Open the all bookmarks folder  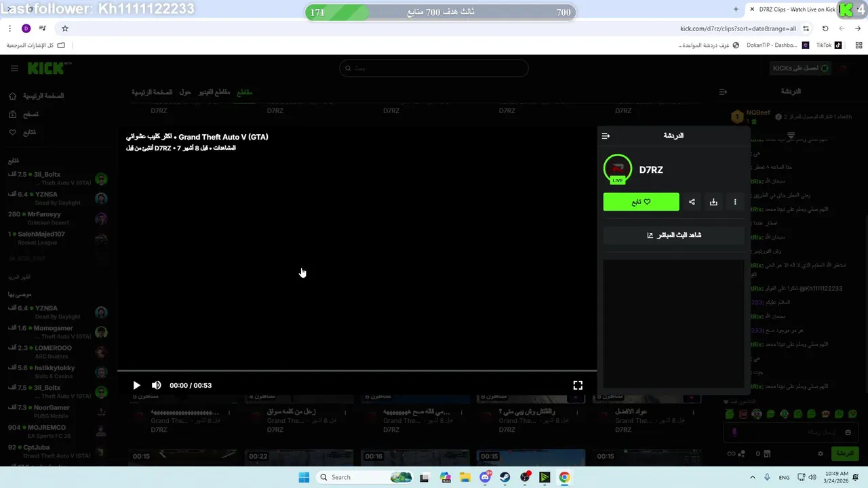click(x=36, y=45)
